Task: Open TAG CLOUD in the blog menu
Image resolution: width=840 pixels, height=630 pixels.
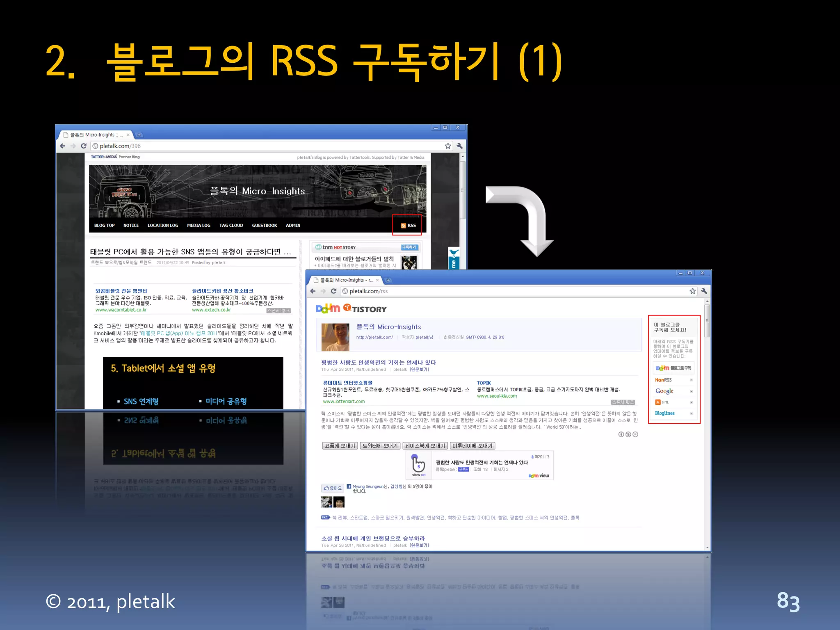Action: click(x=231, y=226)
